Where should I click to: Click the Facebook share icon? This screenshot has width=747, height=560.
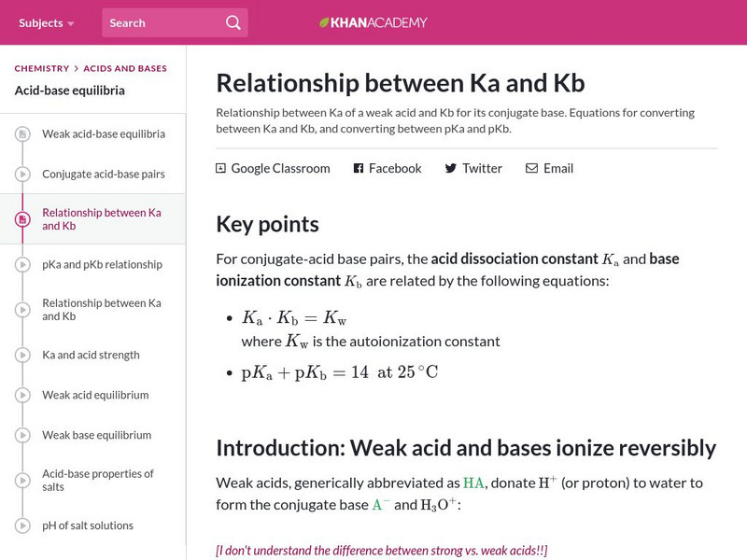pyautogui.click(x=359, y=169)
